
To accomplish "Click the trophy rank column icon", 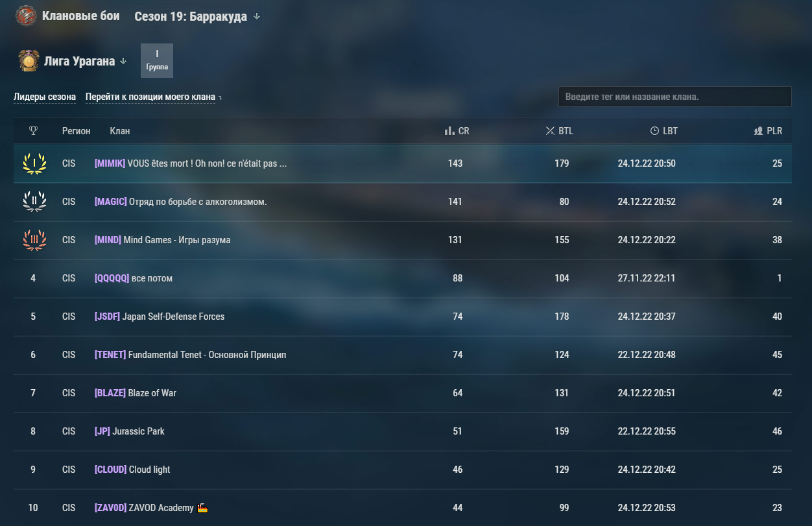I will pos(33,131).
